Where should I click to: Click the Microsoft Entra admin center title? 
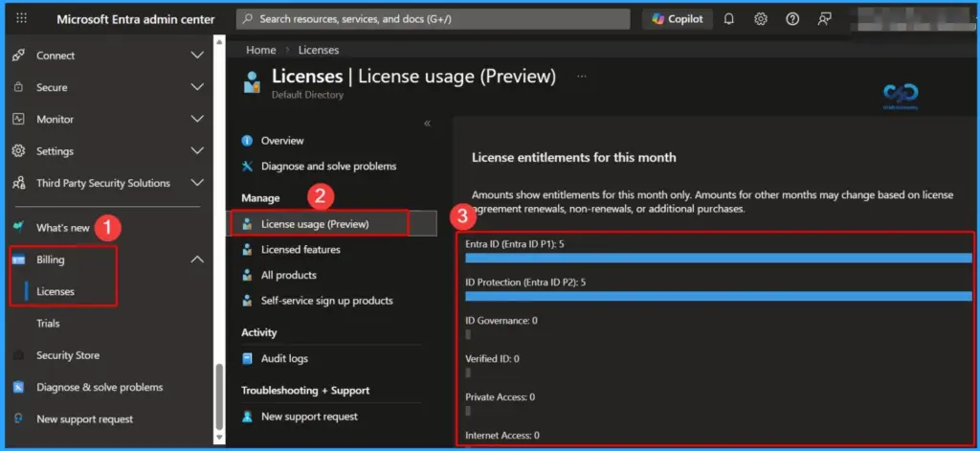click(136, 19)
